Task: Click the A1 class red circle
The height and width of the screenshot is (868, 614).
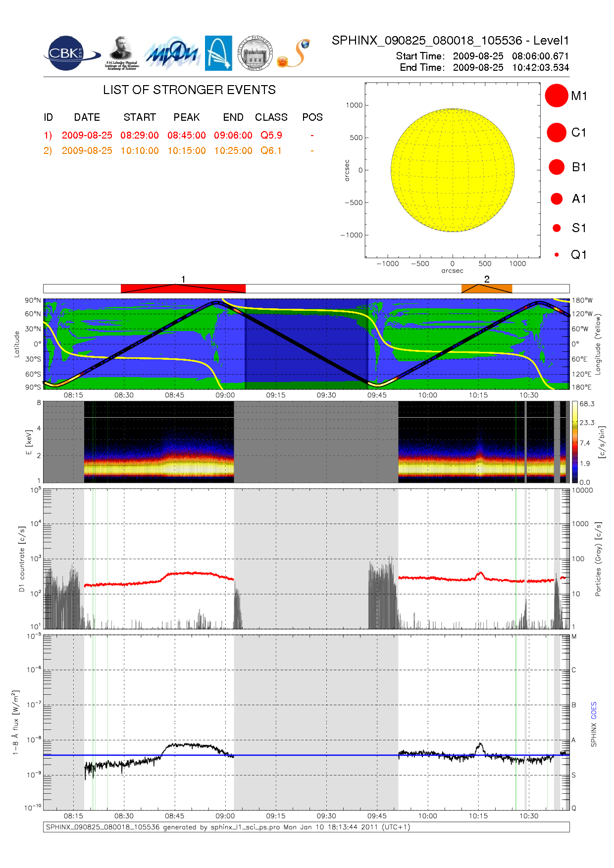Action: point(557,199)
